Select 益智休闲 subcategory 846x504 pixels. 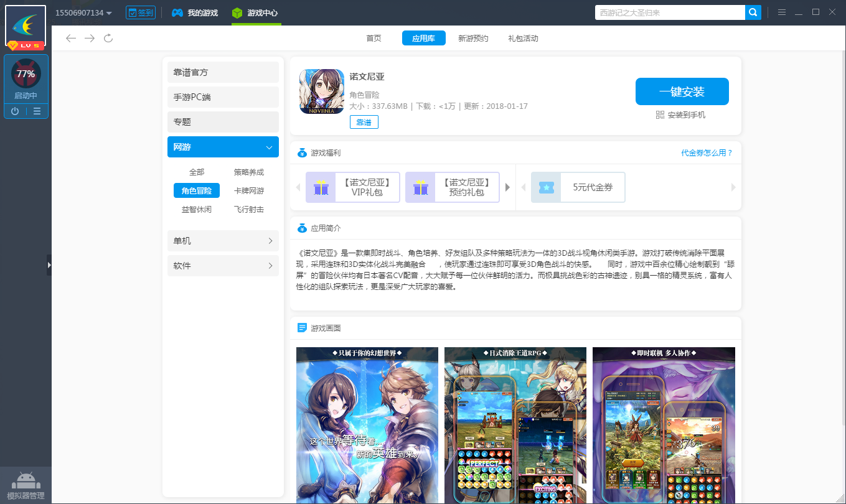pyautogui.click(x=197, y=210)
